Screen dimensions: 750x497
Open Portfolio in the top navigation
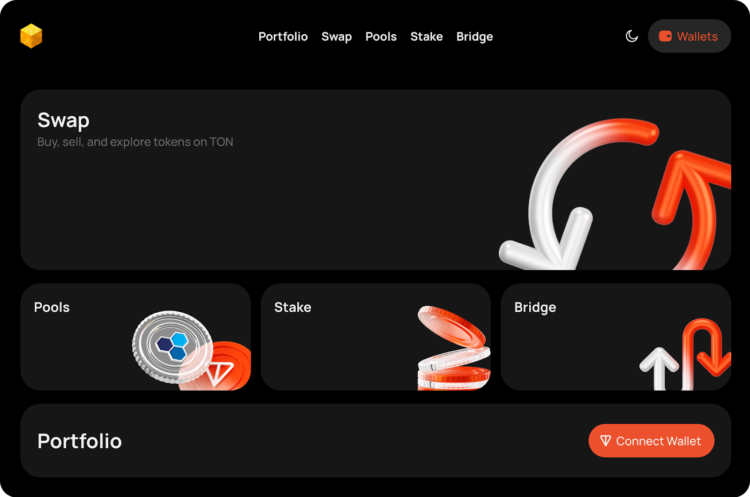283,36
